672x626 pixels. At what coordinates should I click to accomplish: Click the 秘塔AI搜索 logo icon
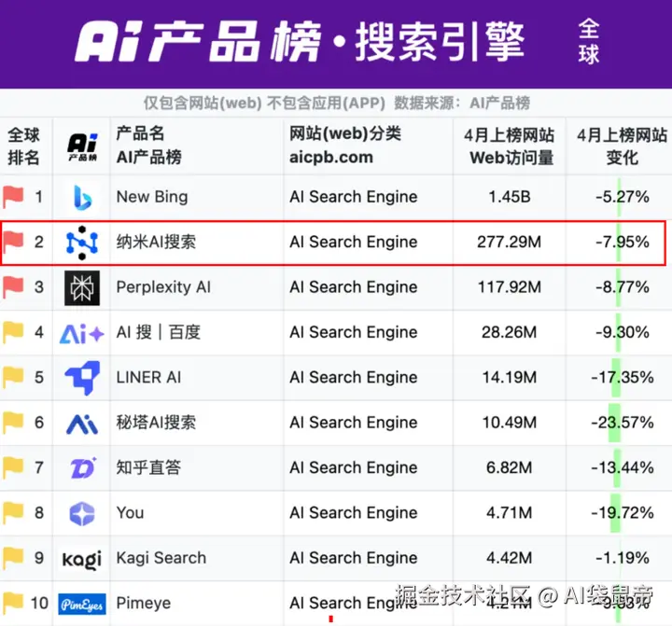click(82, 424)
